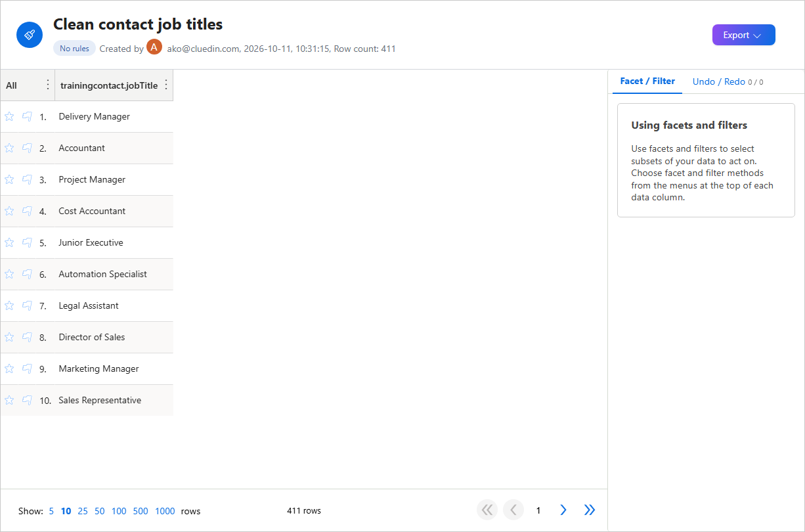
Task: Switch to the Undo / Redo tab
Action: tap(728, 81)
